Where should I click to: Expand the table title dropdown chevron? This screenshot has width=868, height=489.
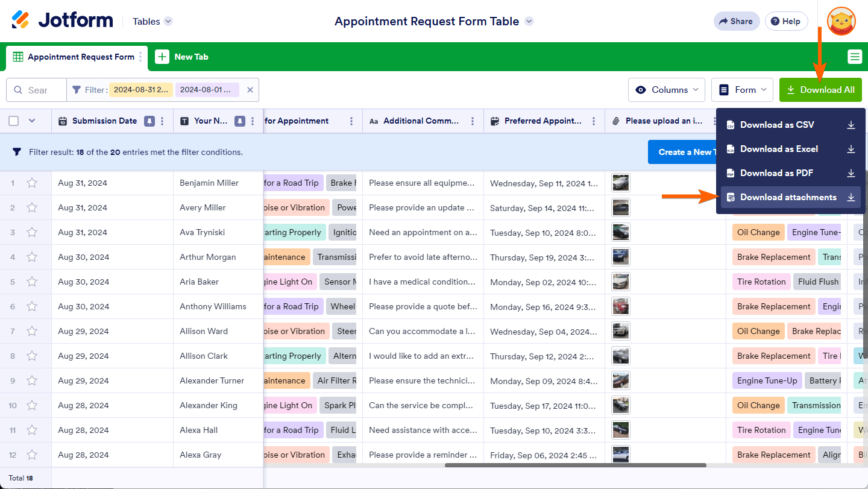(529, 21)
